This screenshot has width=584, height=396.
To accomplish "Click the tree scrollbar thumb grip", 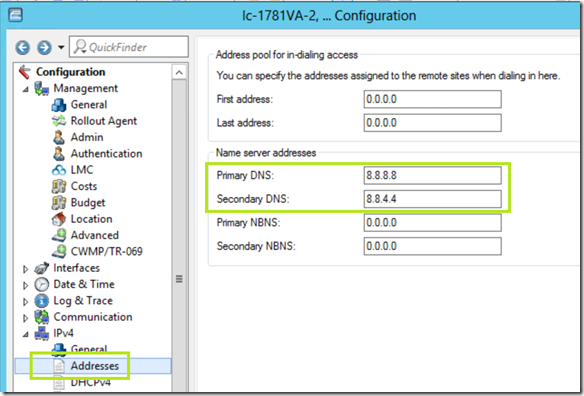I will (x=179, y=279).
